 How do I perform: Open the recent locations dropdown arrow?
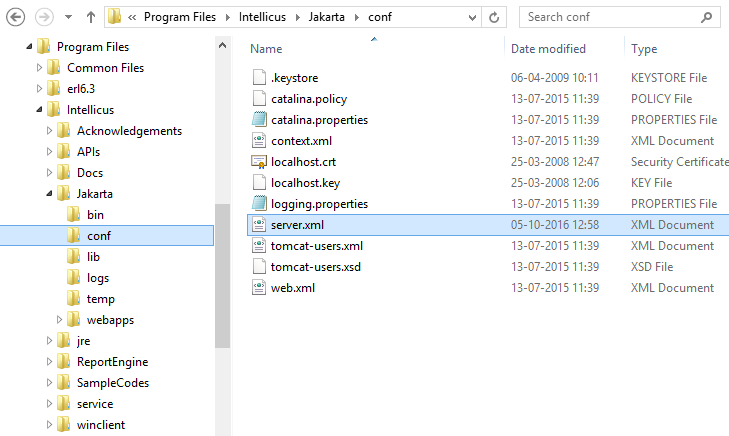(x=68, y=18)
